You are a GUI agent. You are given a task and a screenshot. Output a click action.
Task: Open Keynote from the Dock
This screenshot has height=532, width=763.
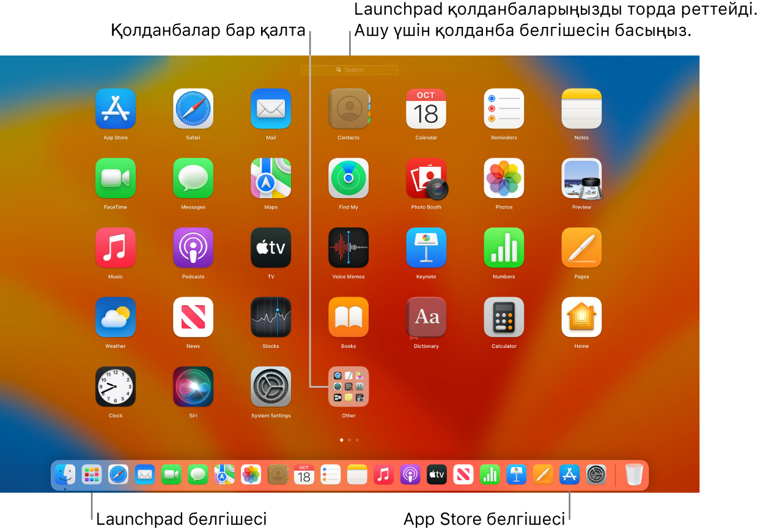(x=517, y=475)
